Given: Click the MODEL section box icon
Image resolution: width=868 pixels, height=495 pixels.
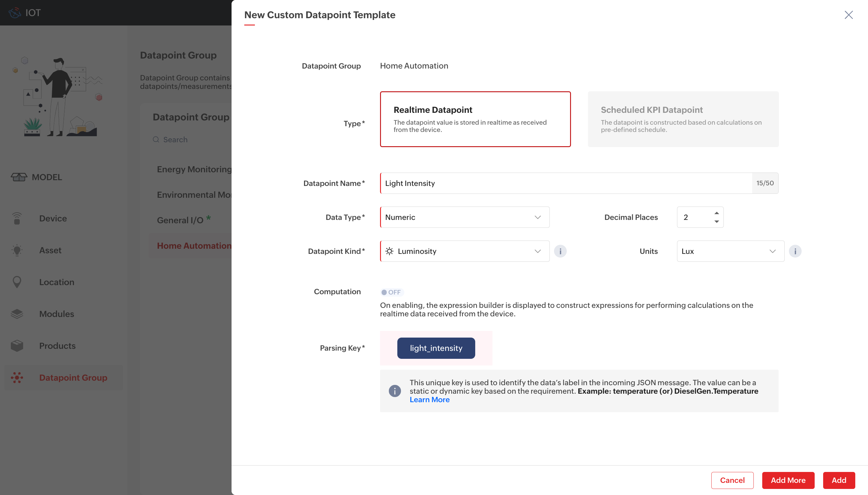Looking at the screenshot, I should (19, 177).
